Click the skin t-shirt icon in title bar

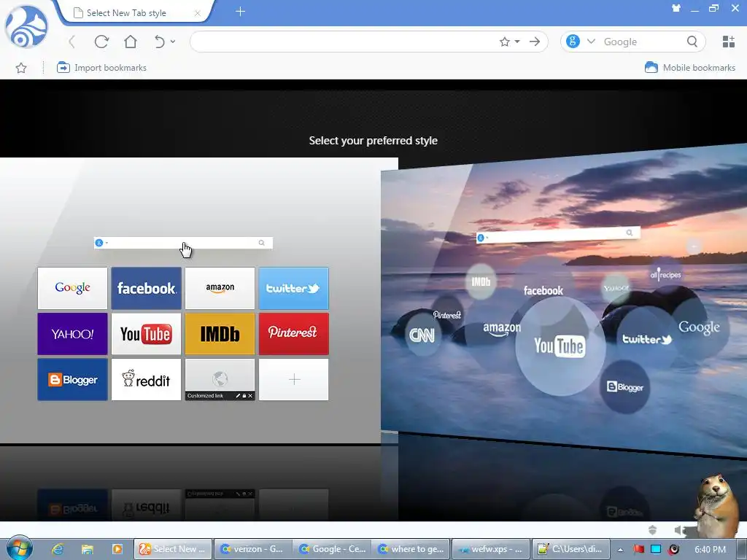(676, 8)
